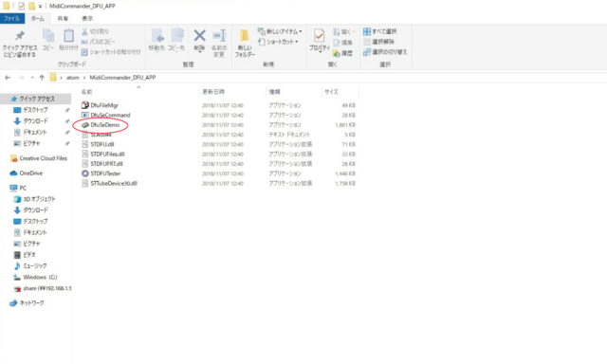607x364 pixels.
Task: Select the STTubeDevice30.dll file
Action: pyautogui.click(x=114, y=183)
